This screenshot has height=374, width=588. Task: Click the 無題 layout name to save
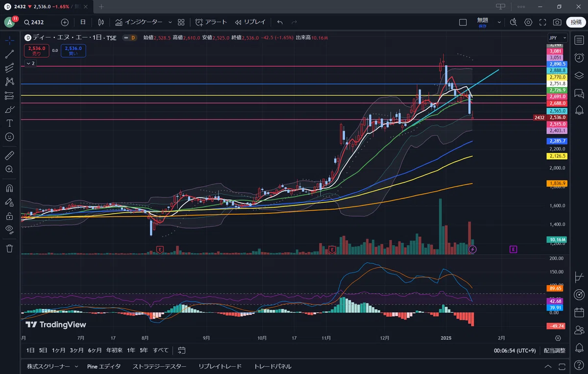click(483, 22)
